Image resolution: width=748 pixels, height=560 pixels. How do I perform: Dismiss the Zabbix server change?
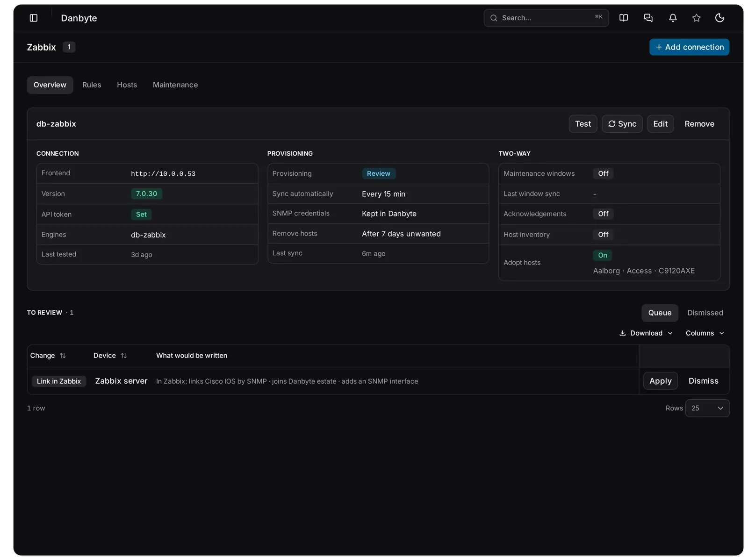(x=704, y=381)
